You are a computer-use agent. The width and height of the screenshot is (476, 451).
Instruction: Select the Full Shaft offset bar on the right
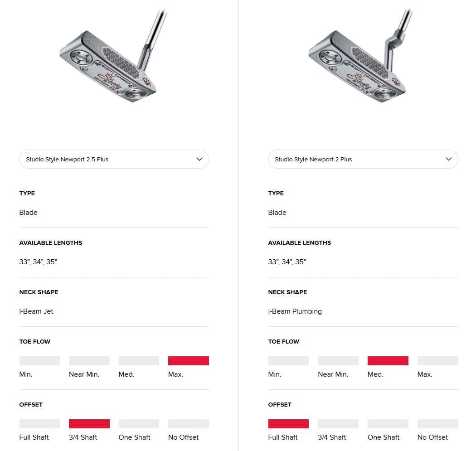(x=288, y=423)
